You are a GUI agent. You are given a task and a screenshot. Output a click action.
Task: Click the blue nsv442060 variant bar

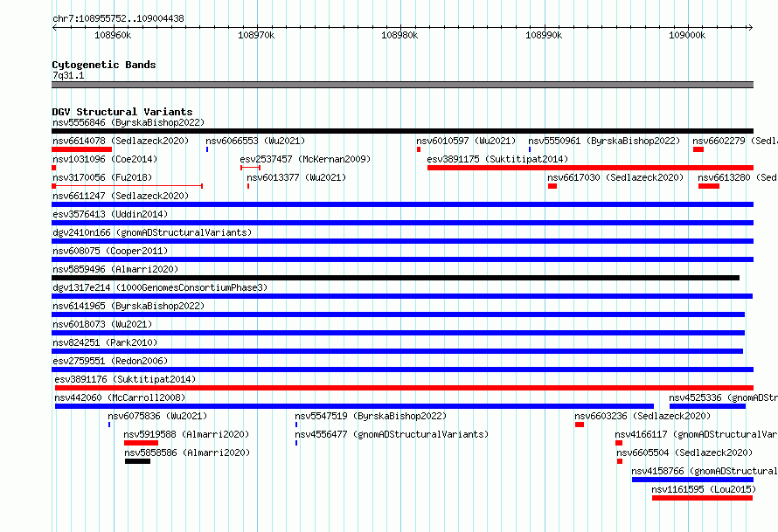tap(354, 406)
